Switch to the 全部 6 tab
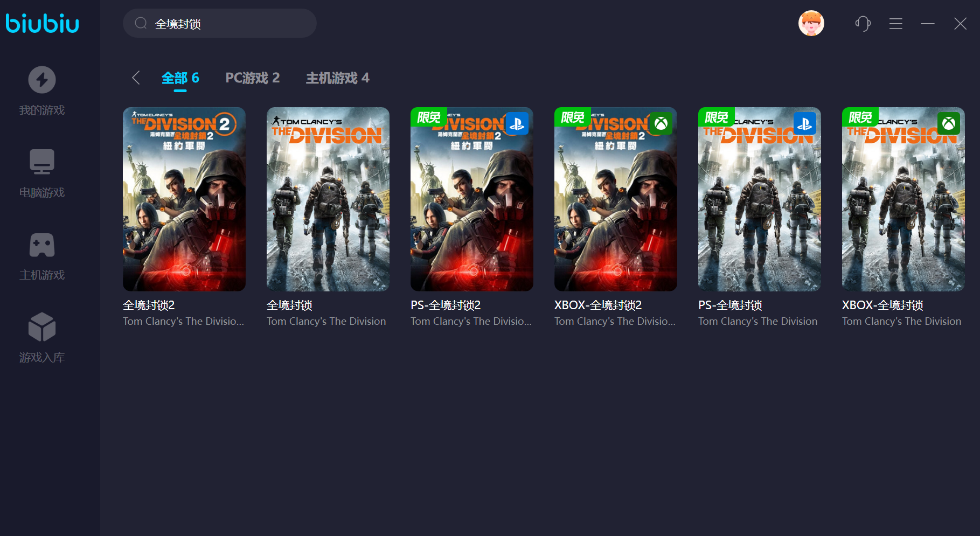 180,78
